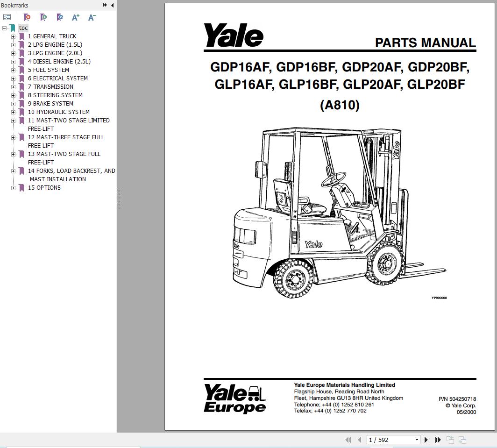Expand the 4 DIESEL ENGINE (2.5L) bookmark
The width and height of the screenshot is (497, 448).
point(13,62)
